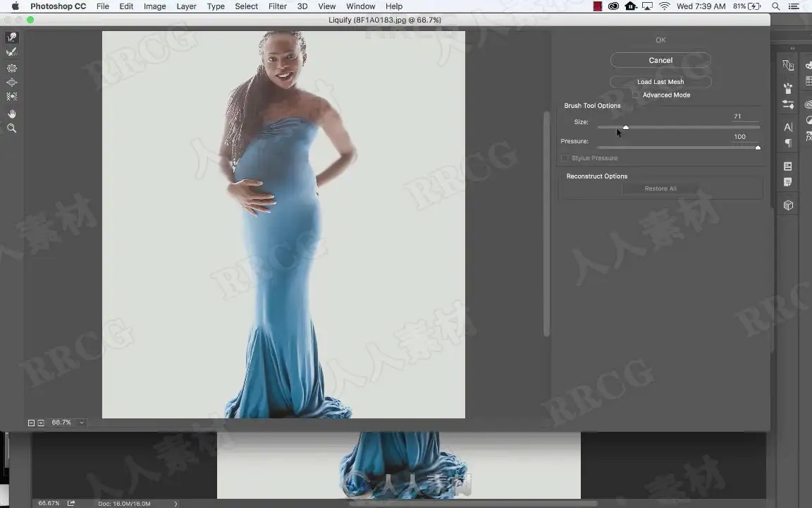Select the Hand tool in Liquify
Screen dimensions: 812x508
point(11,114)
